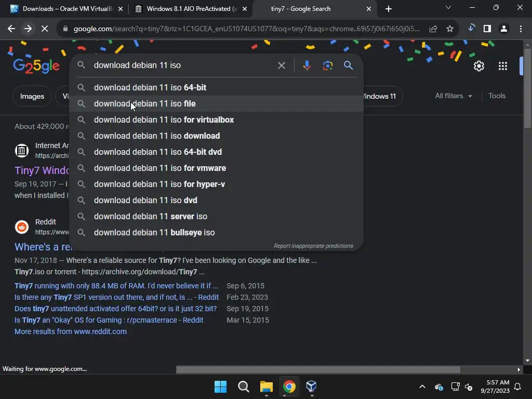Close the Windows 8.1 AIO tab
The image size is (532, 399).
(x=245, y=9)
